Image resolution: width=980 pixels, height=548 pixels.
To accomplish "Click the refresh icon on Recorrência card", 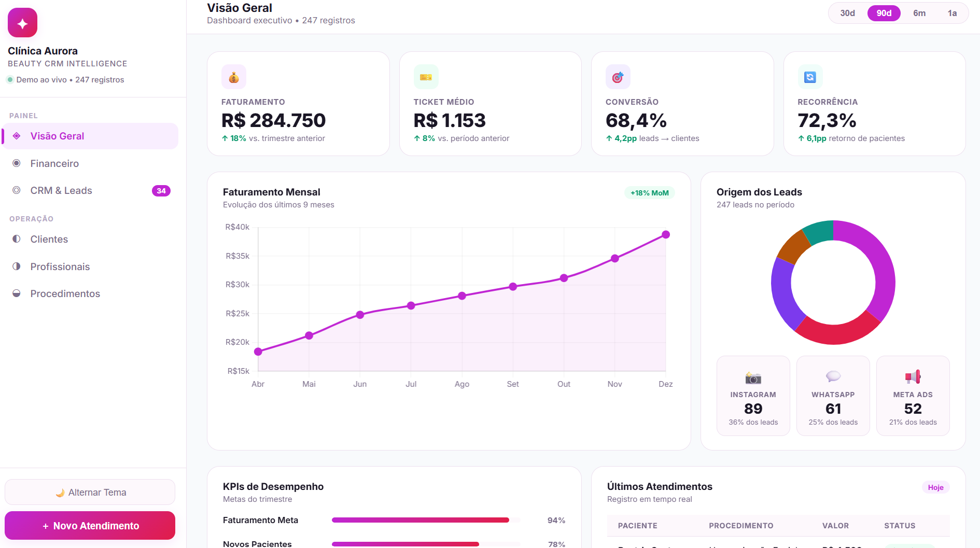I will [810, 77].
